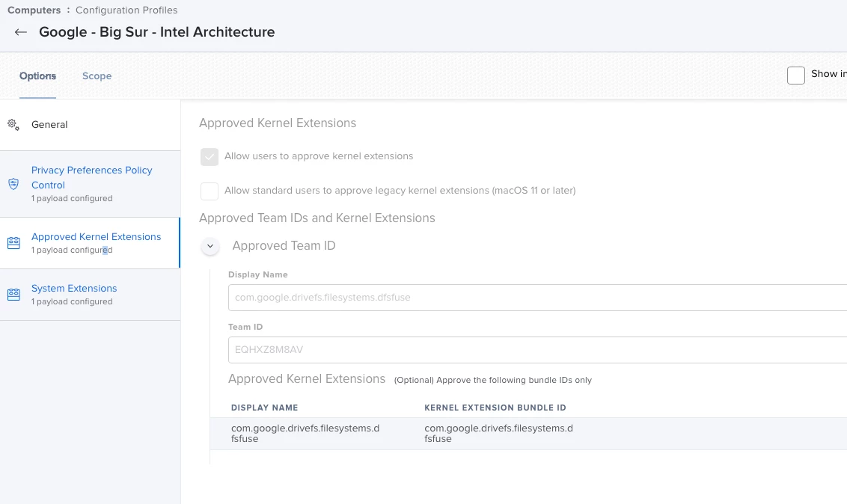Select the Options tab
The height and width of the screenshot is (504, 847).
(37, 76)
